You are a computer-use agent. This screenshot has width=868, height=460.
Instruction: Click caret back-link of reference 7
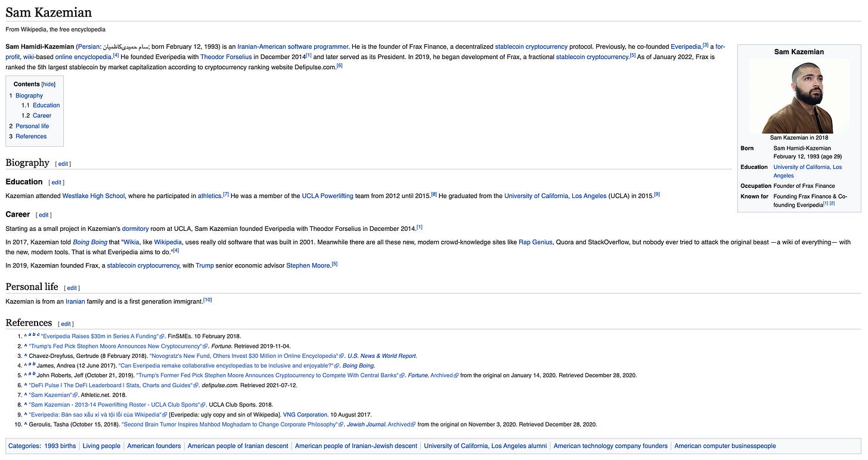26,395
